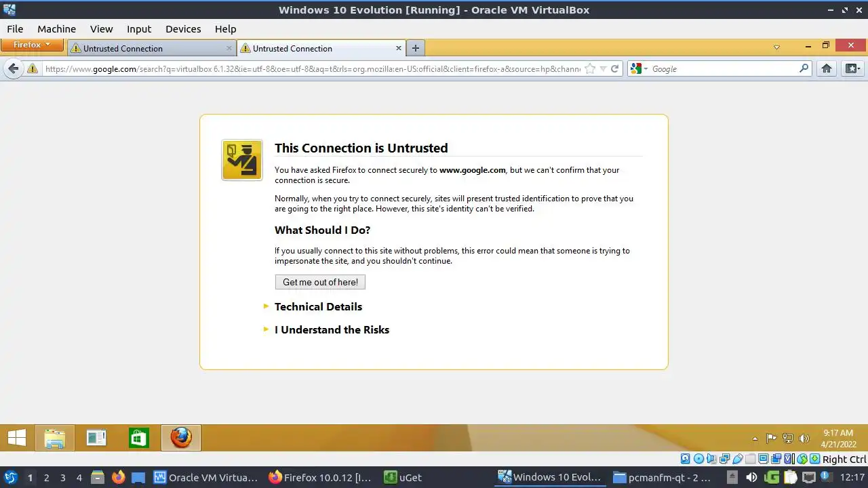Open the host application menu launcher
This screenshot has height=488, width=868.
coord(11,477)
